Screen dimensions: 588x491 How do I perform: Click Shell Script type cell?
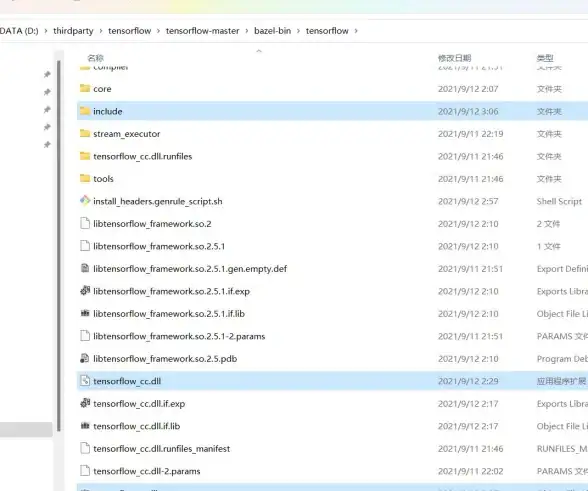coord(559,201)
